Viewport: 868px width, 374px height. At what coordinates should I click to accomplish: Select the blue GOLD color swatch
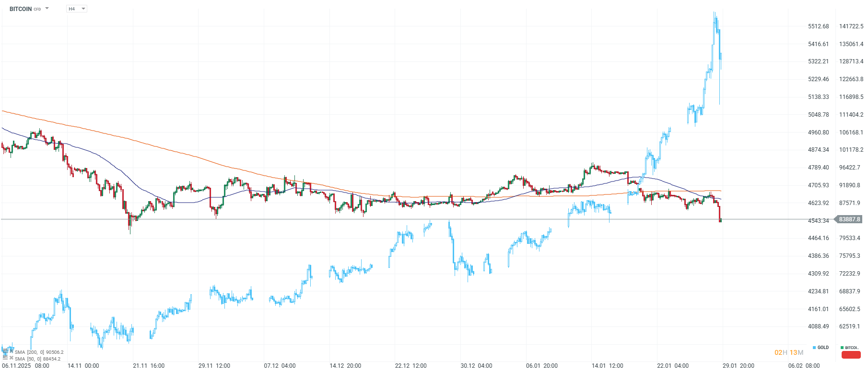tap(814, 348)
